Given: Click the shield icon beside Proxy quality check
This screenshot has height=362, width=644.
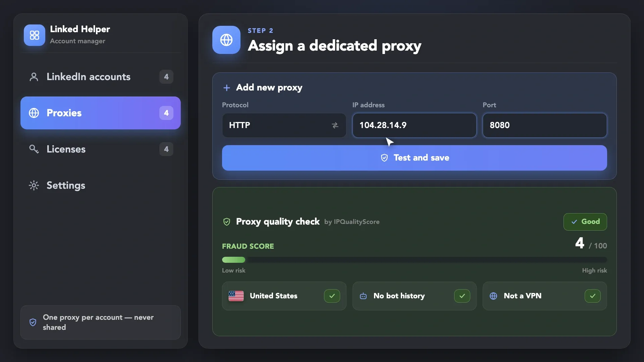Looking at the screenshot, I should pos(227,222).
